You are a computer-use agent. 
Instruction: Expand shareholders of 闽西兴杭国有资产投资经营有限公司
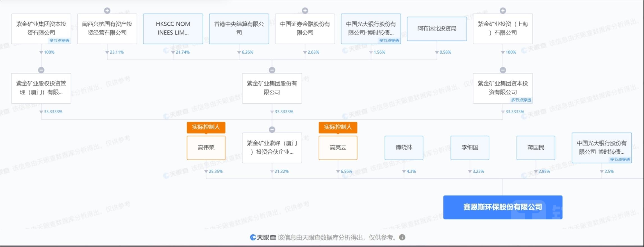point(107,11)
